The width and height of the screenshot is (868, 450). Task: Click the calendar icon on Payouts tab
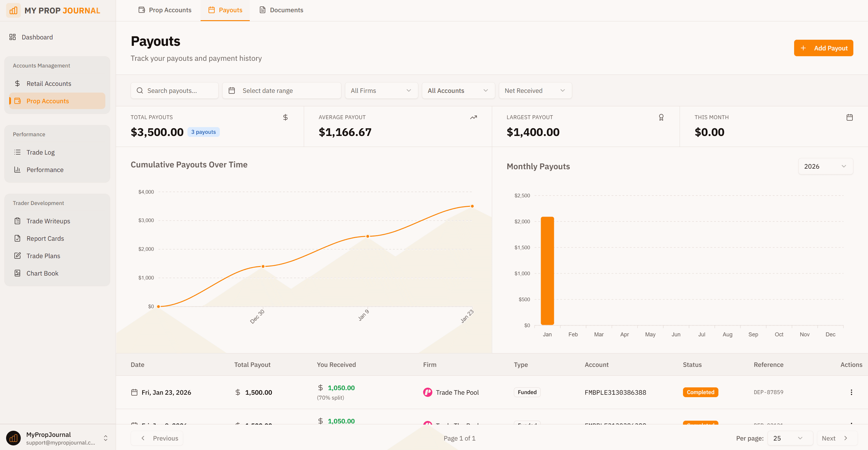tap(212, 10)
